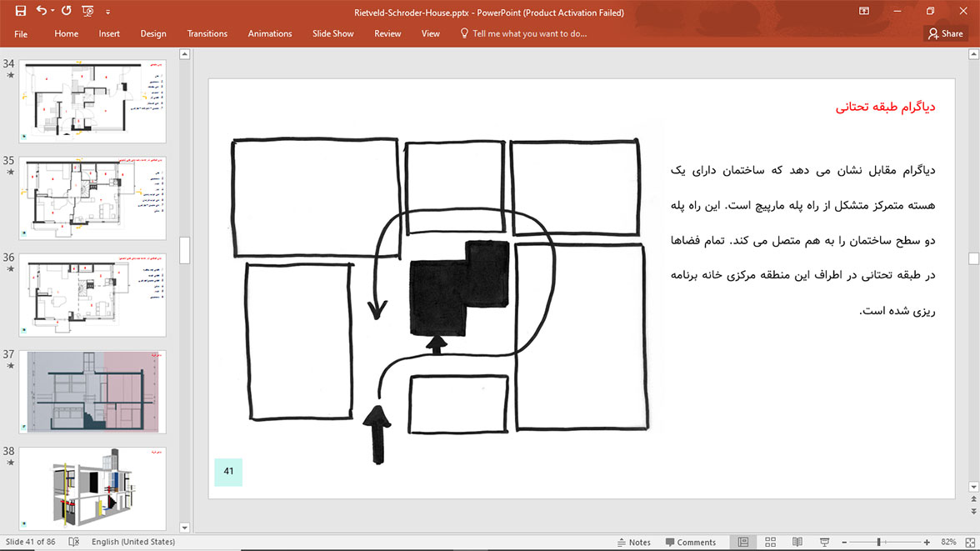This screenshot has width=980, height=551.
Task: Click the animation star under slide 36
Action: (x=10, y=269)
